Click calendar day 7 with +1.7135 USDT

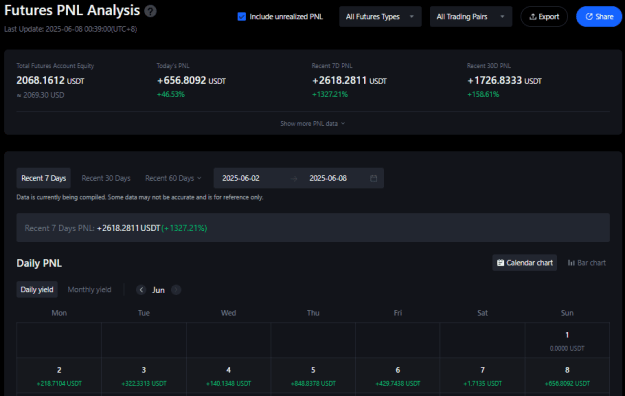point(482,375)
